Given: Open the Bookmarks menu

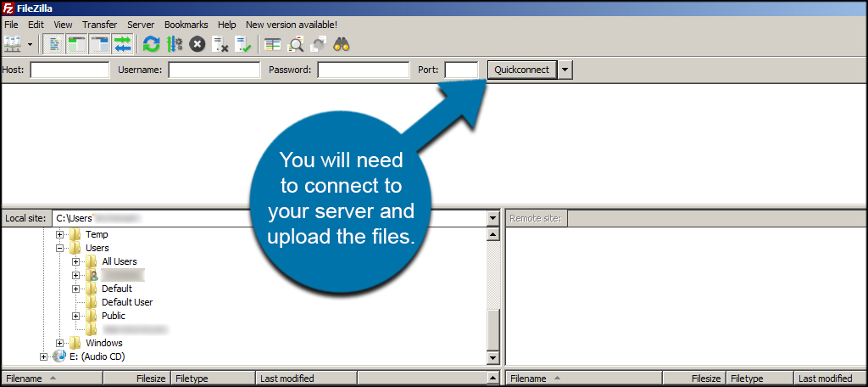Looking at the screenshot, I should pyautogui.click(x=186, y=25).
